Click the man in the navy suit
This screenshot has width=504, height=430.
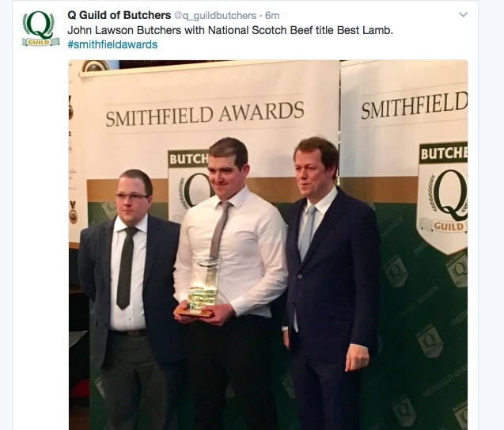(x=331, y=283)
